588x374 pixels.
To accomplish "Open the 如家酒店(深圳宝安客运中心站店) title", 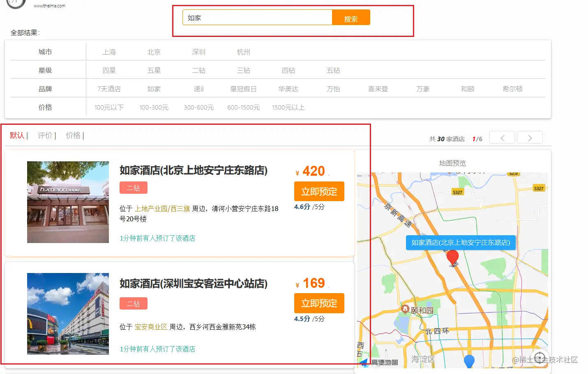I will 194,284.
